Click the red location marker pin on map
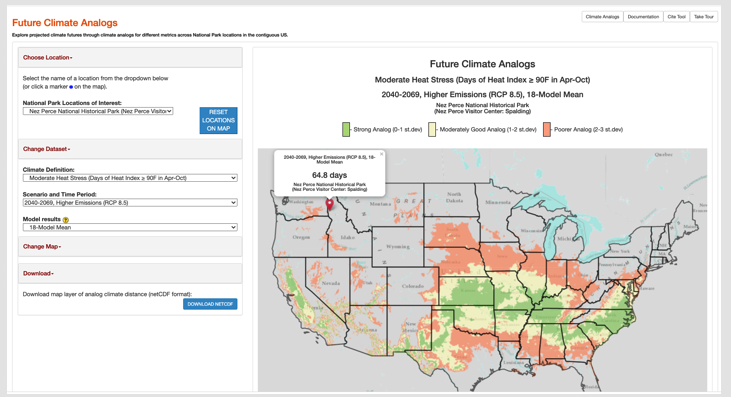This screenshot has height=397, width=731. pyautogui.click(x=330, y=205)
